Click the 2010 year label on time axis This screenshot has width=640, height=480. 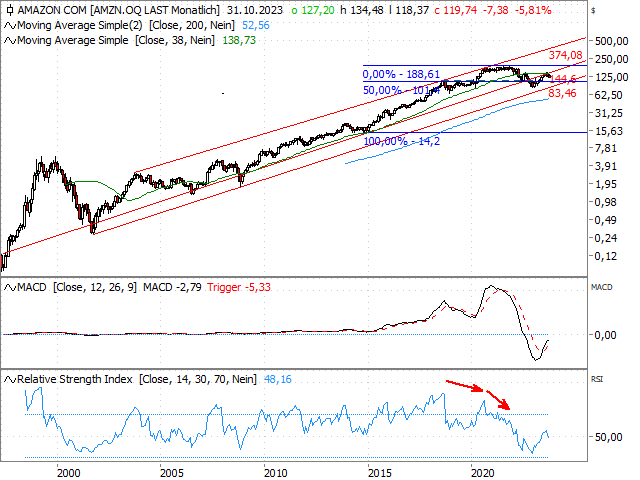pos(276,473)
